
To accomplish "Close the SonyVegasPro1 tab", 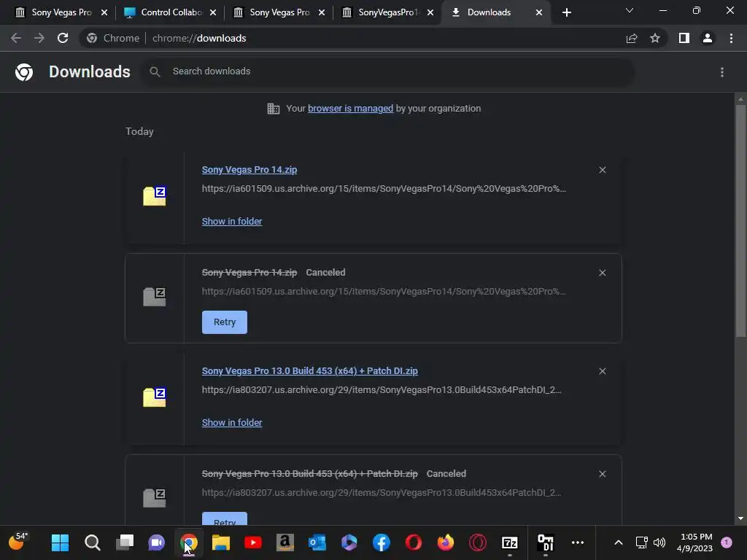I will pyautogui.click(x=430, y=13).
